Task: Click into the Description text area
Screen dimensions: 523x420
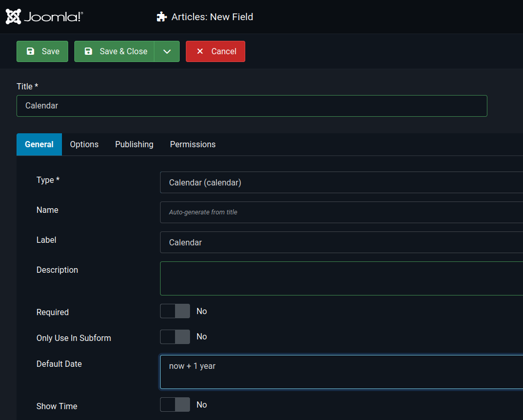Action: click(x=342, y=278)
